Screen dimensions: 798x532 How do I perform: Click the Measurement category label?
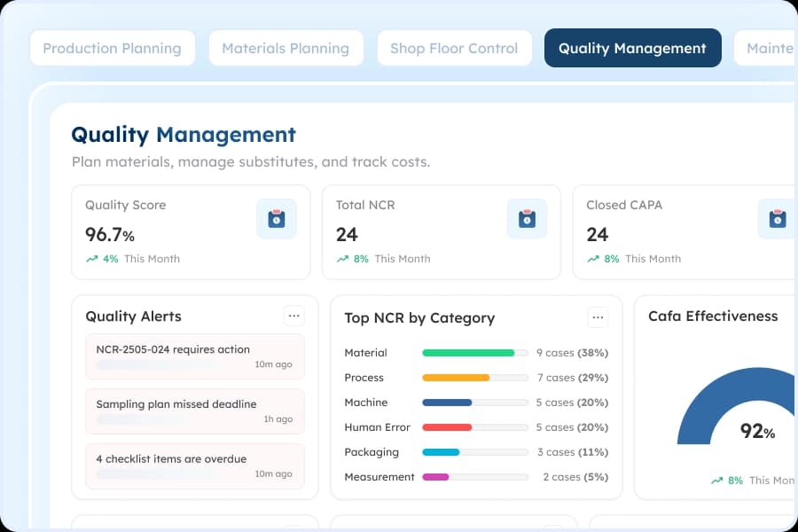[x=379, y=477]
